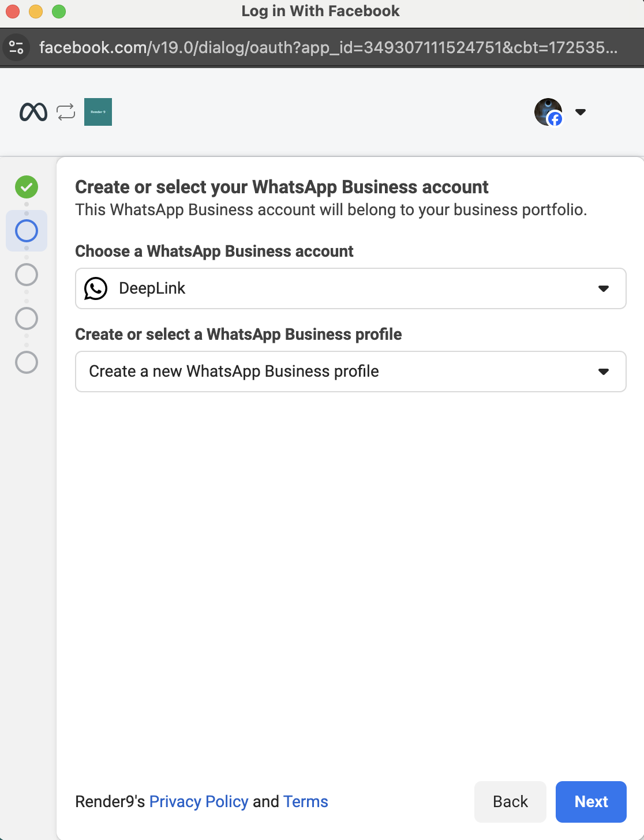Screen dimensions: 644x840
Task: Select the fourth step circle indicator
Action: 27,318
